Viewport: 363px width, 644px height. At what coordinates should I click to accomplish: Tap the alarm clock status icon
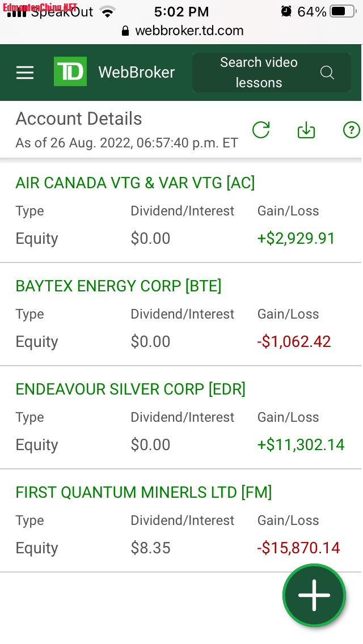pyautogui.click(x=286, y=11)
